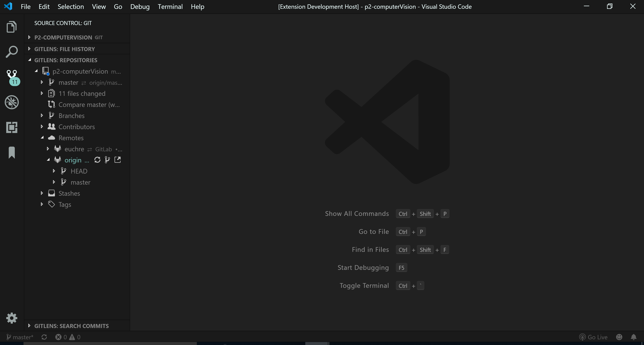This screenshot has height=345, width=644.
Task: Open notifications bell in status bar
Action: click(633, 337)
